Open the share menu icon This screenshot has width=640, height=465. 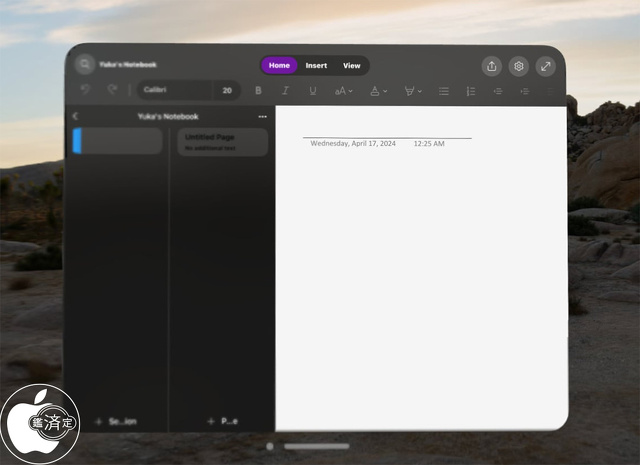coord(491,66)
